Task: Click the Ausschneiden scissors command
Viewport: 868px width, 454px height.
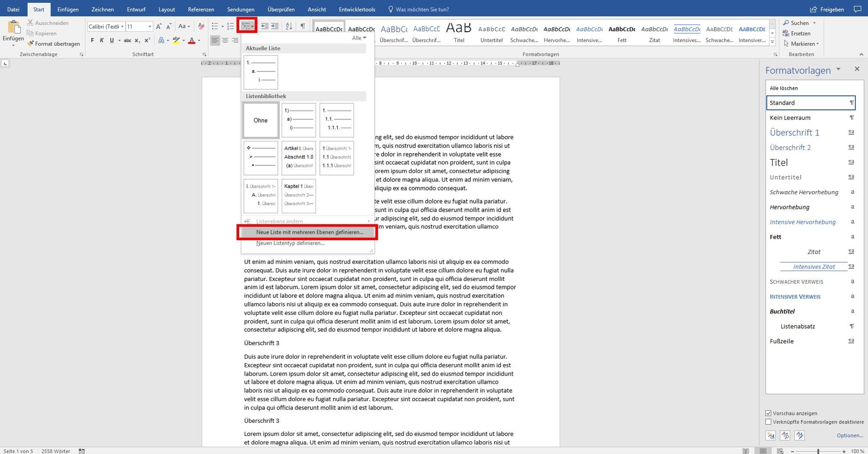Action: click(48, 23)
